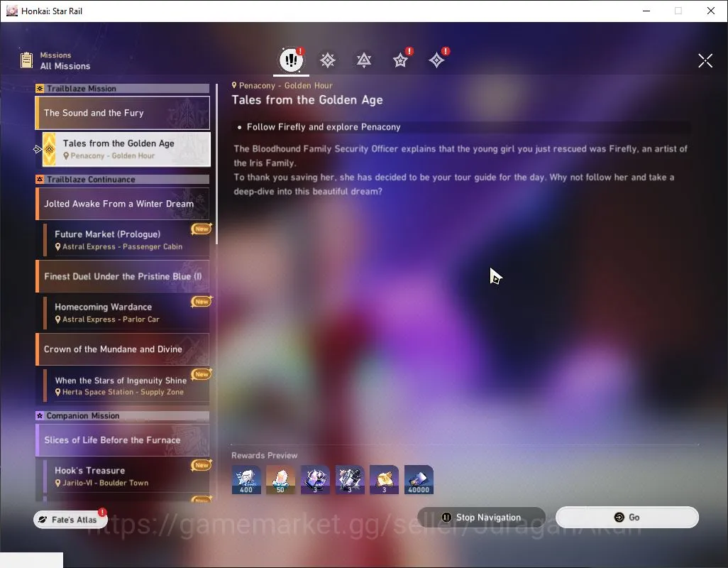728x568 pixels.
Task: Click the mission list scrollbar
Action: click(x=216, y=163)
